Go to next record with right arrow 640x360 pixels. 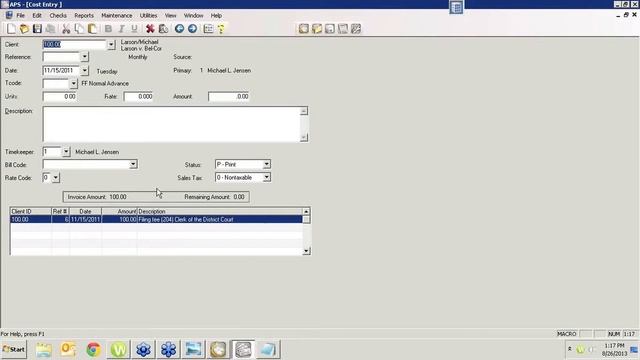click(x=192, y=29)
